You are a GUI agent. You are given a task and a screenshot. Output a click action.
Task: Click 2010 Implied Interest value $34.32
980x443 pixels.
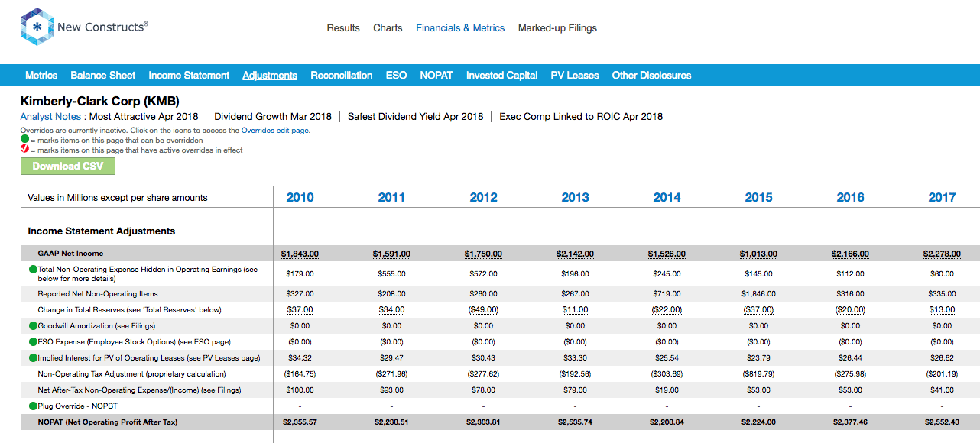click(x=300, y=357)
